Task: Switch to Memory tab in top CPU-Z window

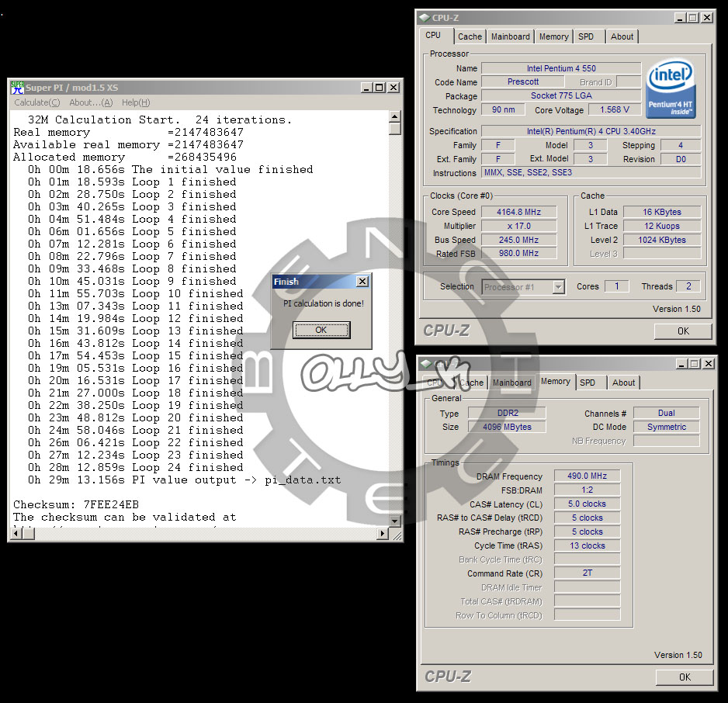Action: (x=553, y=36)
